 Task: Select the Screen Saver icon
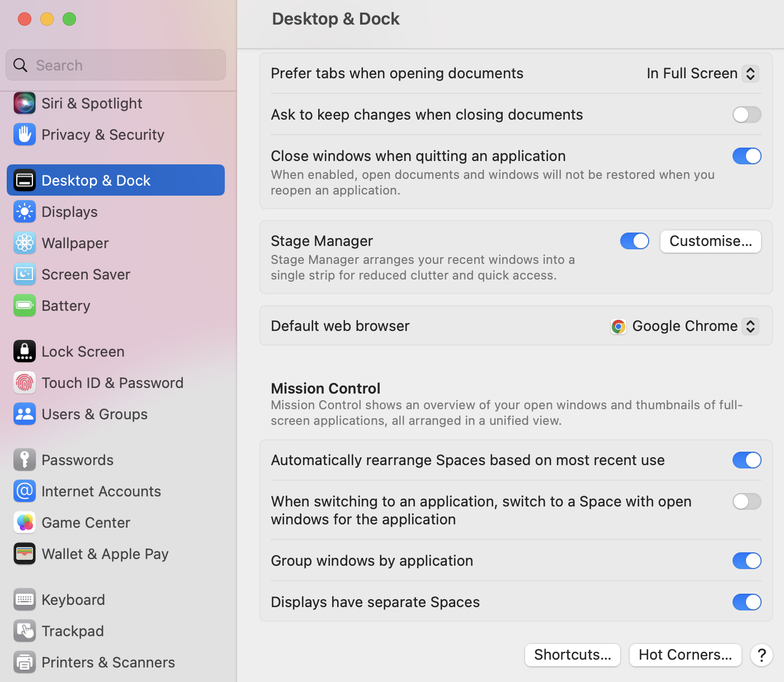[x=25, y=274]
